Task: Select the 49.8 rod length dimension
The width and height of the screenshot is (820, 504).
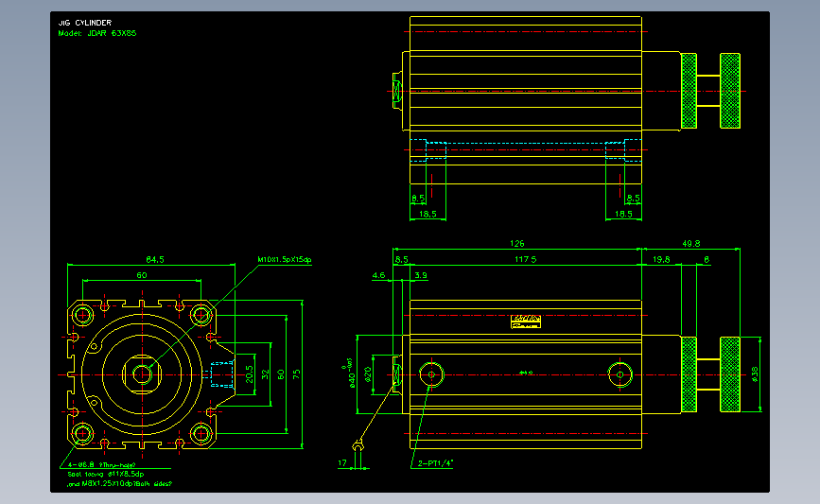Action: pos(690,244)
